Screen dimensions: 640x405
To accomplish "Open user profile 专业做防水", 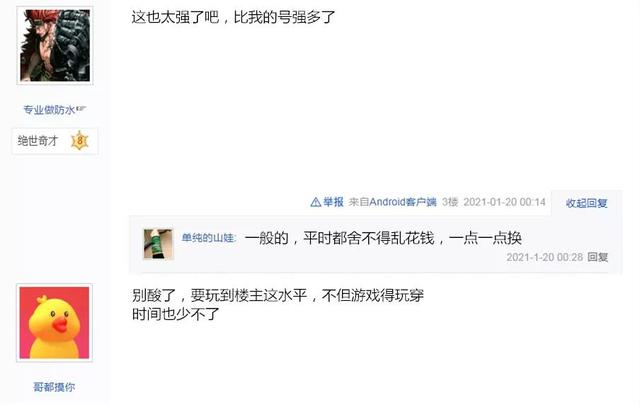I will (x=49, y=110).
